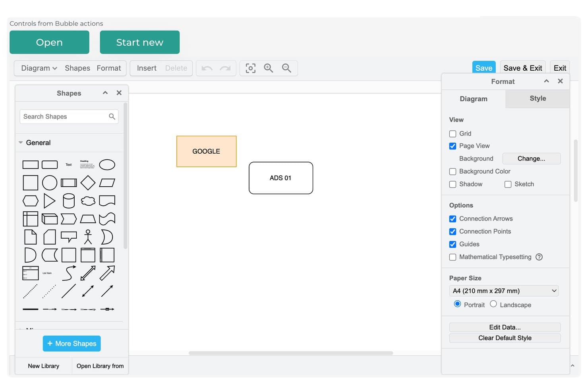This screenshot has height=392, width=588.
Task: Pick the triangle shape from the palette
Action: tap(49, 201)
